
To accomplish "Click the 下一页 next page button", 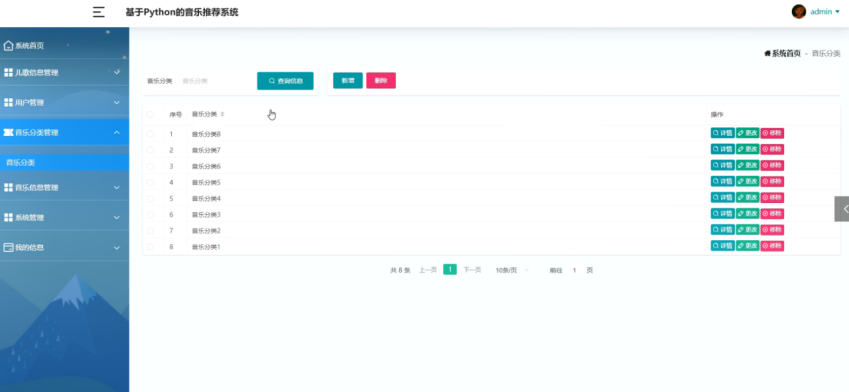I will coord(472,270).
